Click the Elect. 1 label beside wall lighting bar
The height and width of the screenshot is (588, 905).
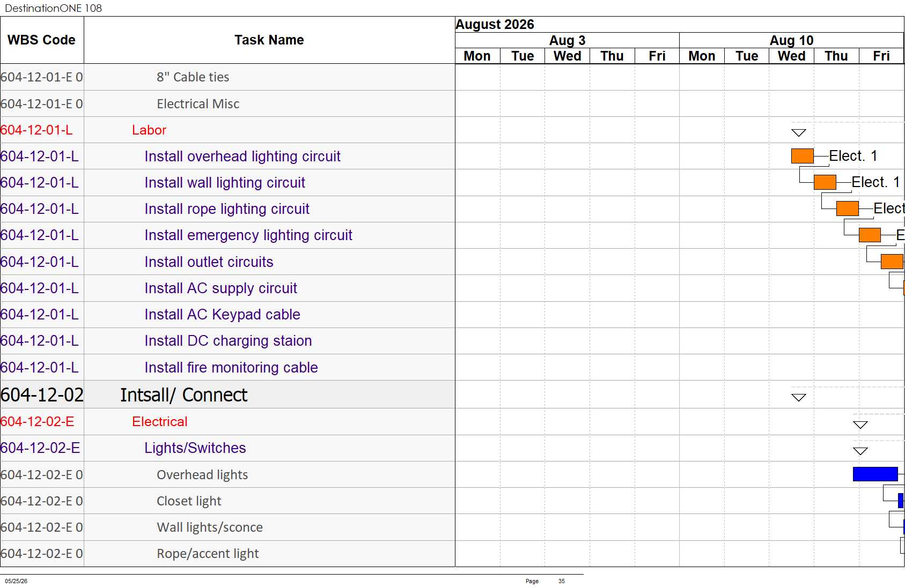point(875,182)
